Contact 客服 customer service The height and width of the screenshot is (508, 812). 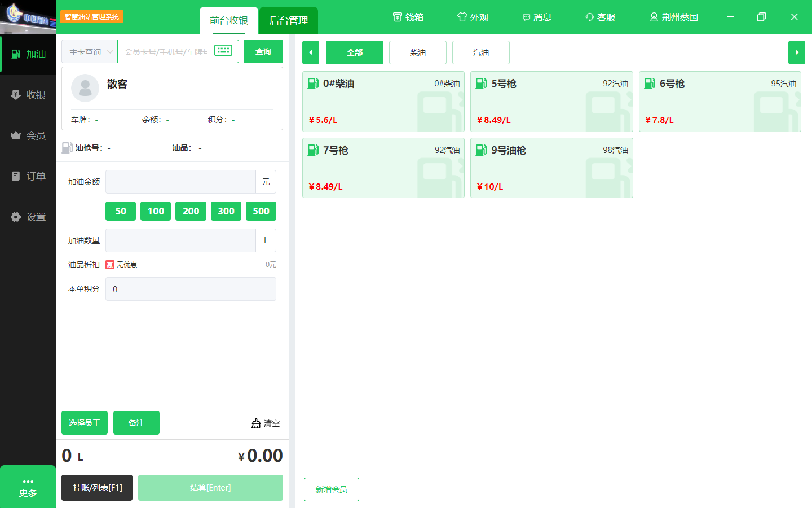pos(601,17)
